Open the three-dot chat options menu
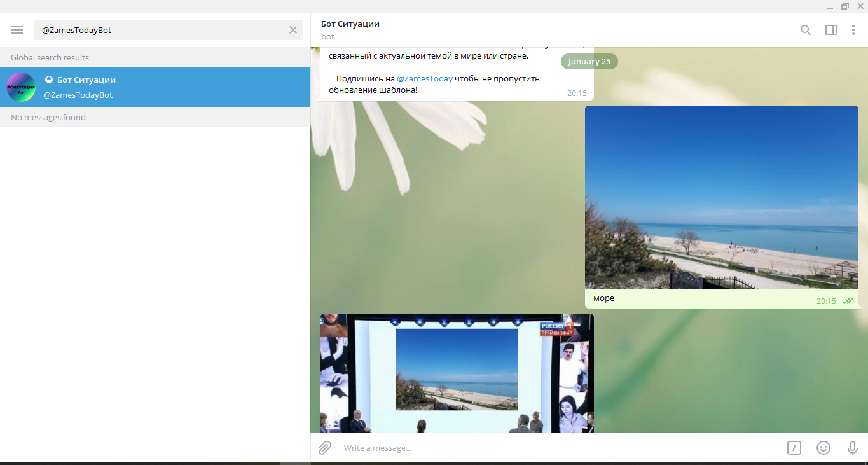 click(x=853, y=30)
